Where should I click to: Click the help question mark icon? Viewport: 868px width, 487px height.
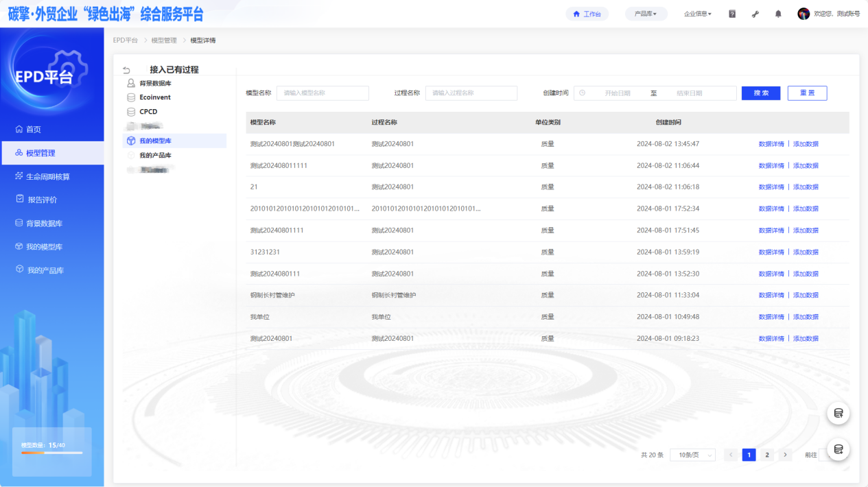coord(732,14)
